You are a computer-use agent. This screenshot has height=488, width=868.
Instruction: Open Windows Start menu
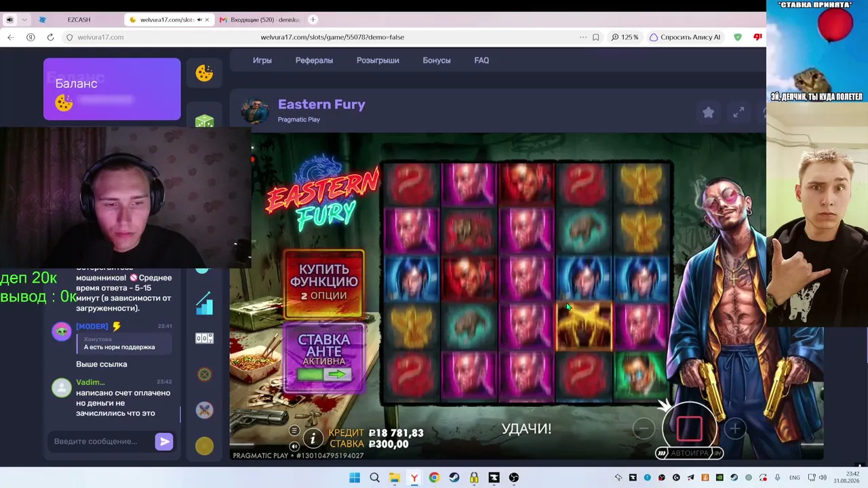[x=355, y=478]
